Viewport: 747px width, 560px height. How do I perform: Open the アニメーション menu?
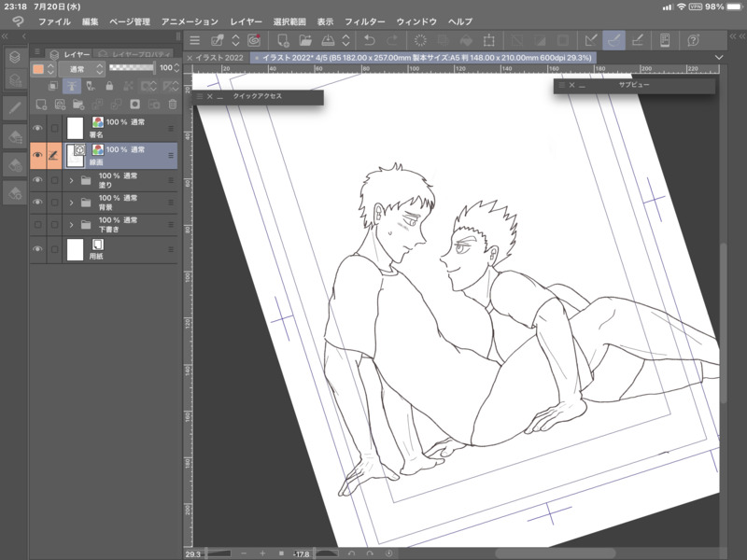(190, 21)
